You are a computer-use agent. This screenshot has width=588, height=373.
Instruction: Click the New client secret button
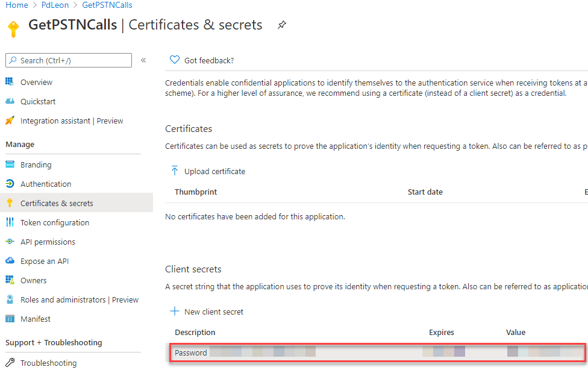206,312
